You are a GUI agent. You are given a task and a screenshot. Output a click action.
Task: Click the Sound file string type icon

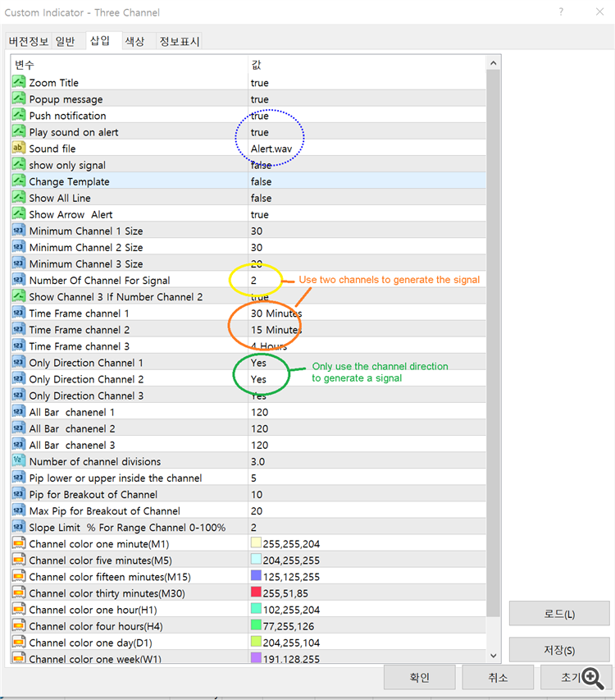click(19, 149)
